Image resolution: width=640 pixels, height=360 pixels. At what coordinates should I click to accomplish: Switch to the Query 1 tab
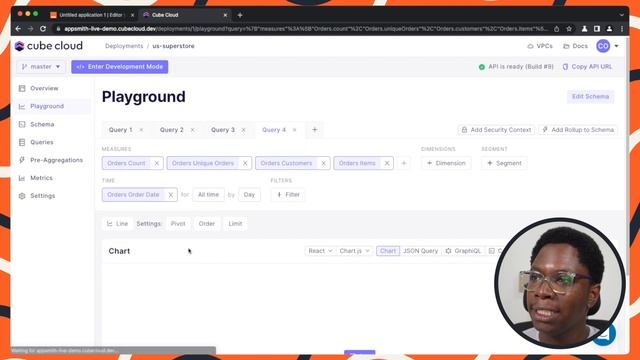[120, 130]
